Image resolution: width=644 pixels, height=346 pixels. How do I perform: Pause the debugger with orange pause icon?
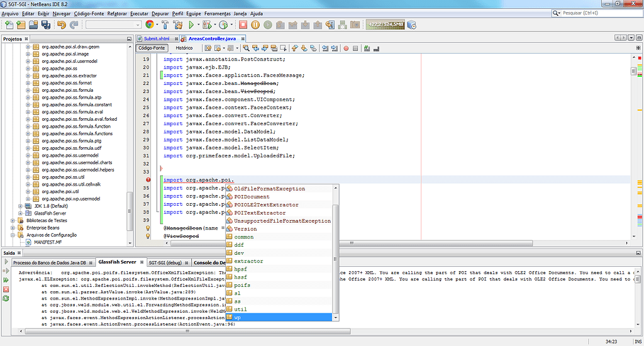click(255, 25)
